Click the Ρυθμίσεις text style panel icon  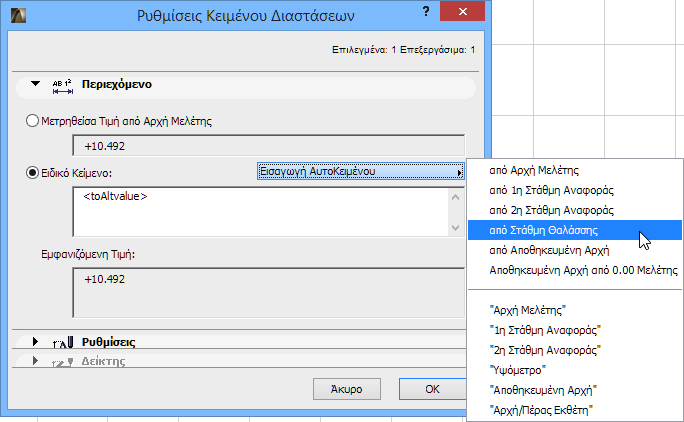(x=63, y=343)
